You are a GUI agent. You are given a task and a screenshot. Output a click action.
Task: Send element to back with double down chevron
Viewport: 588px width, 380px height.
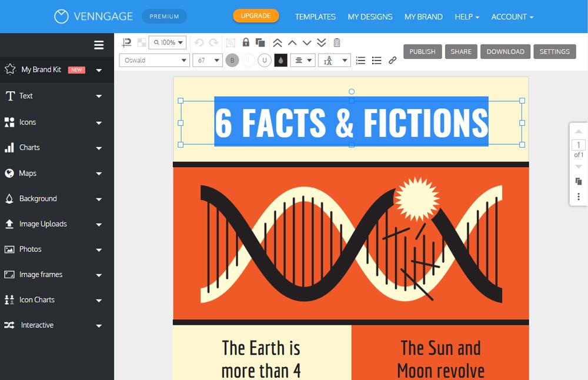point(322,42)
